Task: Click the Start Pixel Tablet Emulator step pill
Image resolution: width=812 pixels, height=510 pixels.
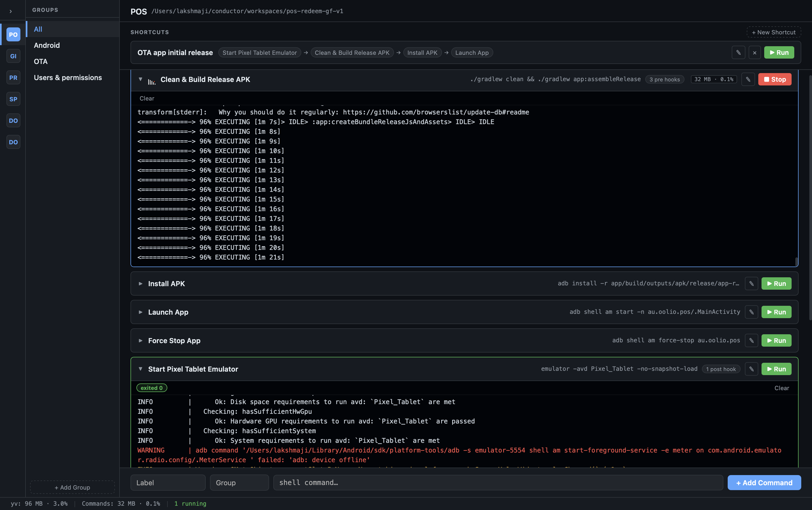Action: tap(260, 53)
